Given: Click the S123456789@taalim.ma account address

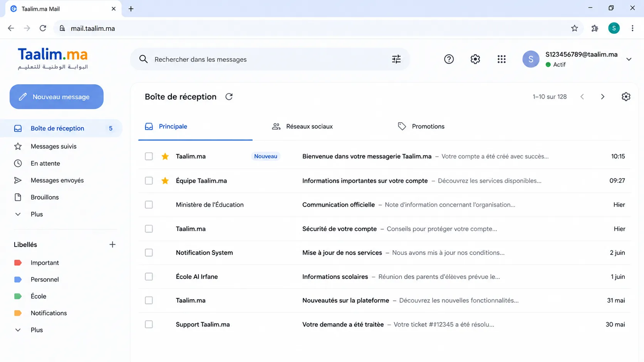Looking at the screenshot, I should (581, 55).
